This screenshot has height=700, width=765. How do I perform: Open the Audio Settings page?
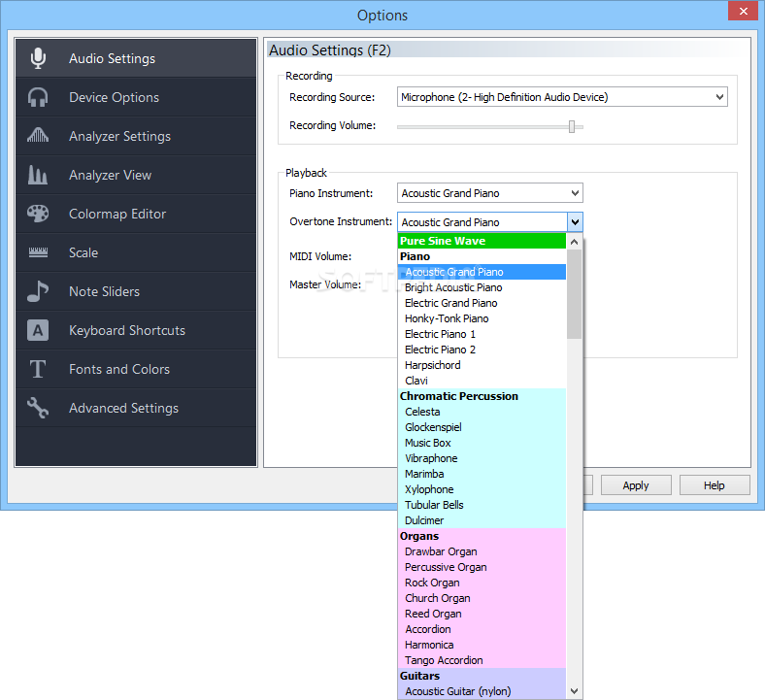point(136,58)
